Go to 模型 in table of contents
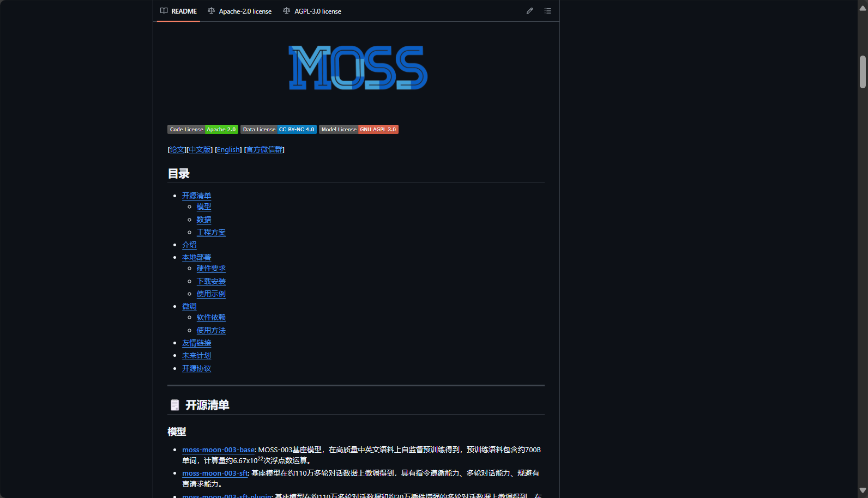 tap(204, 207)
